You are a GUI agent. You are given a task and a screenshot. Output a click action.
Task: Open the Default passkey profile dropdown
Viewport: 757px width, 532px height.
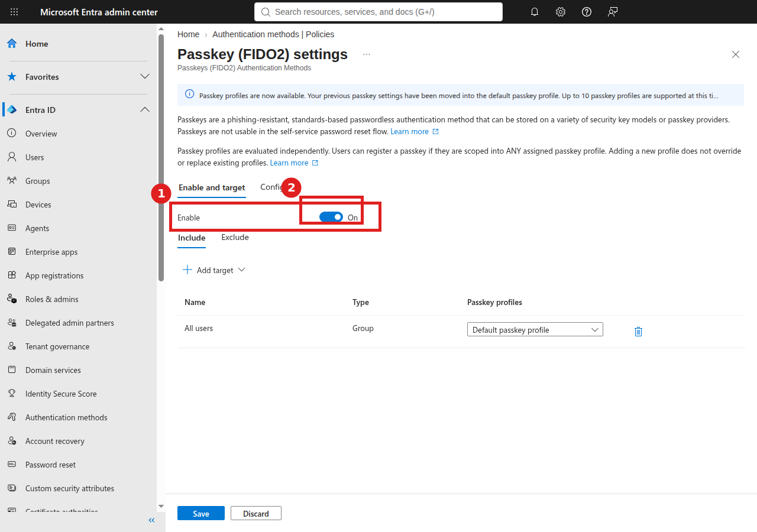pos(535,330)
